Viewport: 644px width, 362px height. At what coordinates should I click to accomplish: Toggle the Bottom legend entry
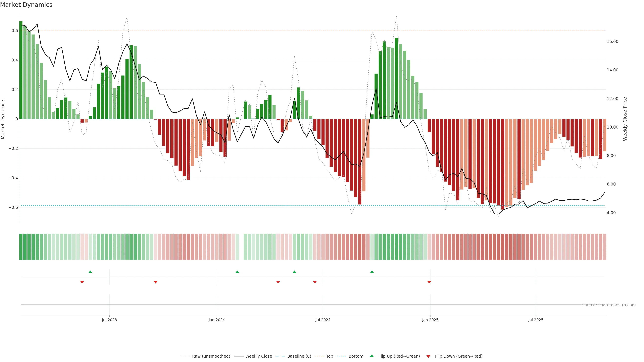click(x=356, y=356)
